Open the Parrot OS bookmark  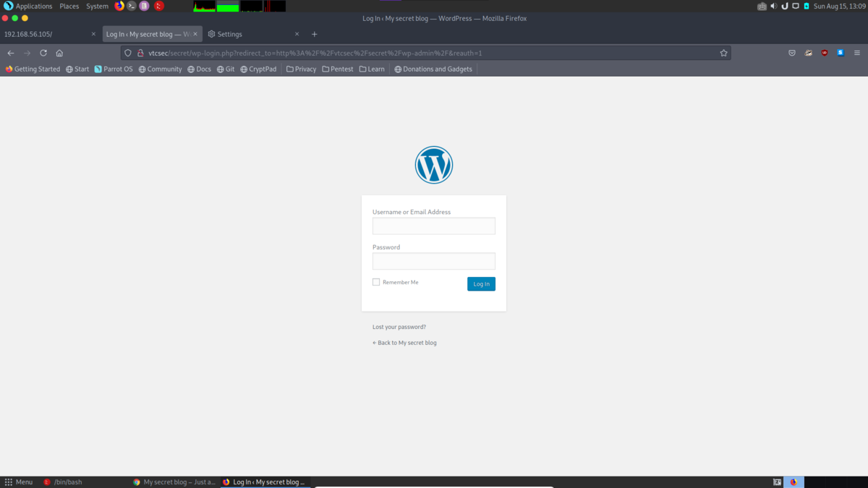(114, 69)
